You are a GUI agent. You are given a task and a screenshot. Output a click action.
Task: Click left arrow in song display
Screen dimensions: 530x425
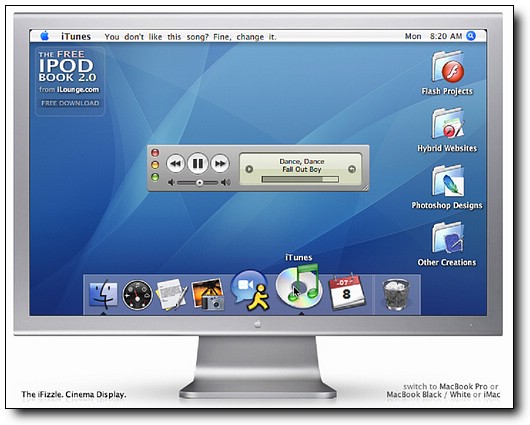coord(249,169)
